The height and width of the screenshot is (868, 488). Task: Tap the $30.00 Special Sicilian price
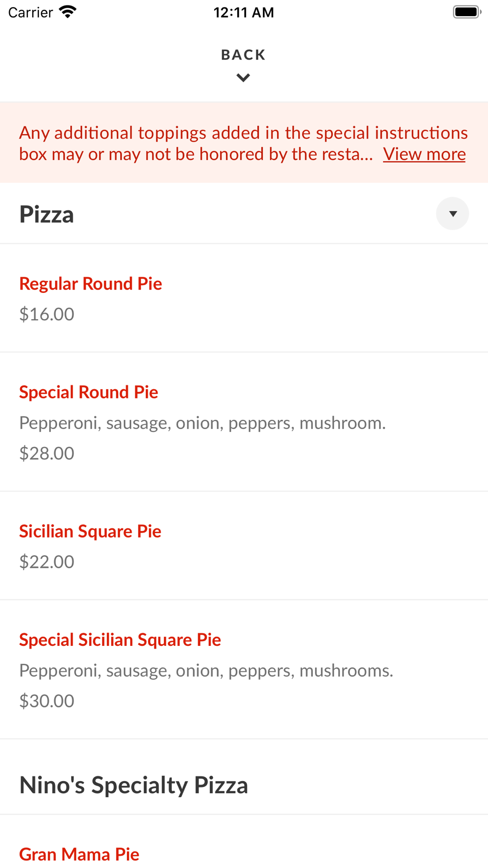(x=46, y=701)
